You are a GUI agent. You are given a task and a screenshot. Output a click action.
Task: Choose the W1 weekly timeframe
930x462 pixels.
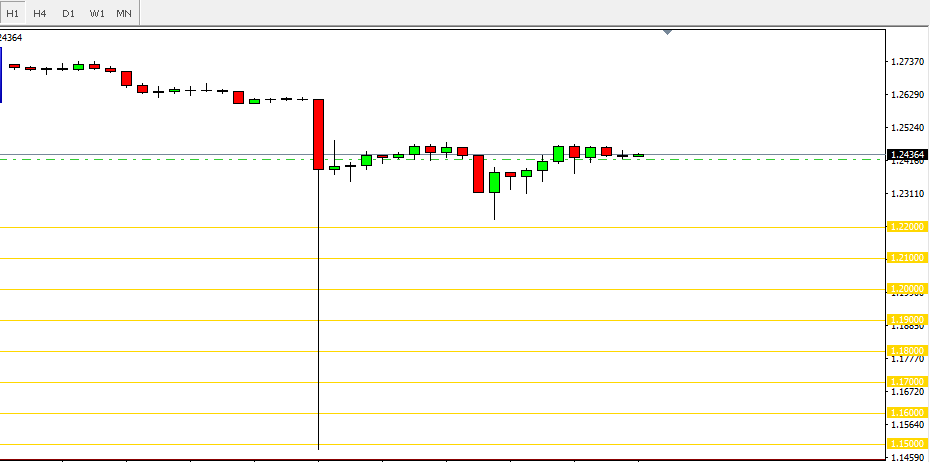96,13
